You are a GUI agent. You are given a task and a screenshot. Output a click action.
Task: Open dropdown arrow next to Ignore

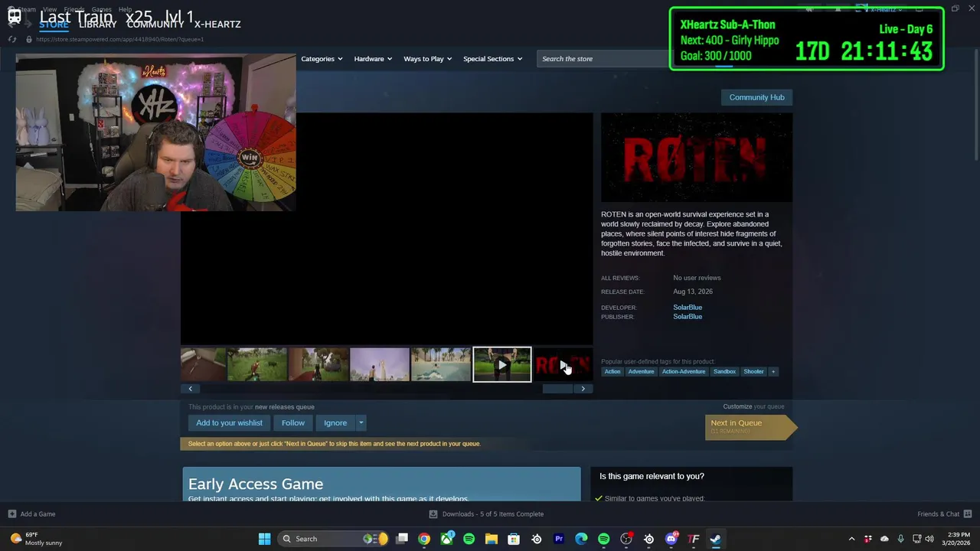click(361, 422)
